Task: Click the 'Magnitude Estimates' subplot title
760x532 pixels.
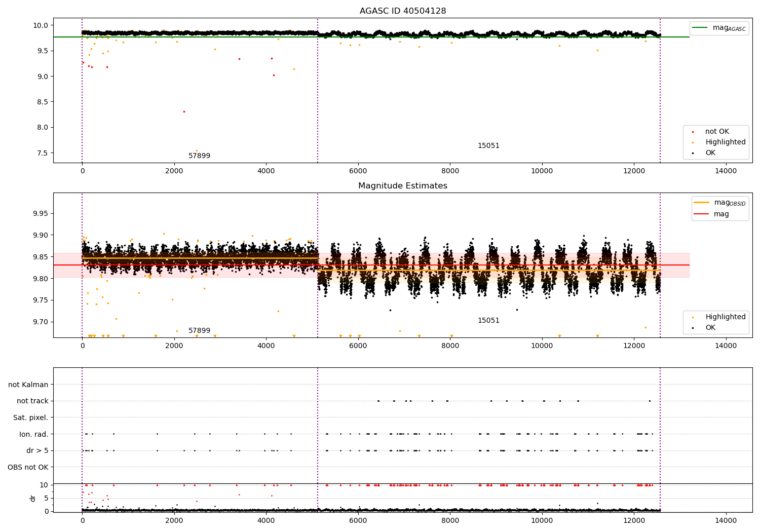Action: 403,186
